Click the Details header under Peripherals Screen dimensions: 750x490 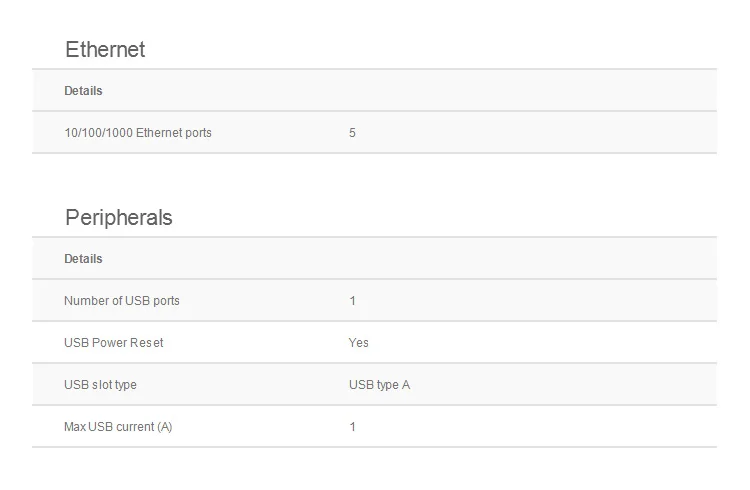pos(83,259)
